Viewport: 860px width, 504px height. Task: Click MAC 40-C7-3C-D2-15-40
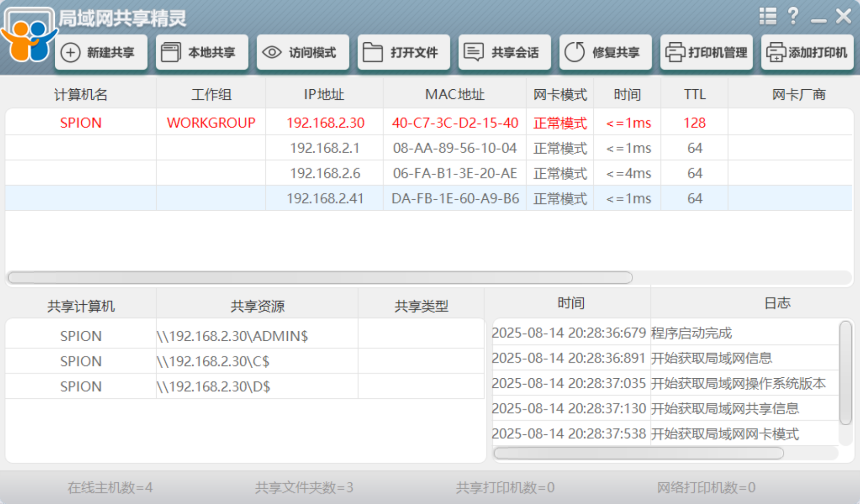[x=455, y=123]
